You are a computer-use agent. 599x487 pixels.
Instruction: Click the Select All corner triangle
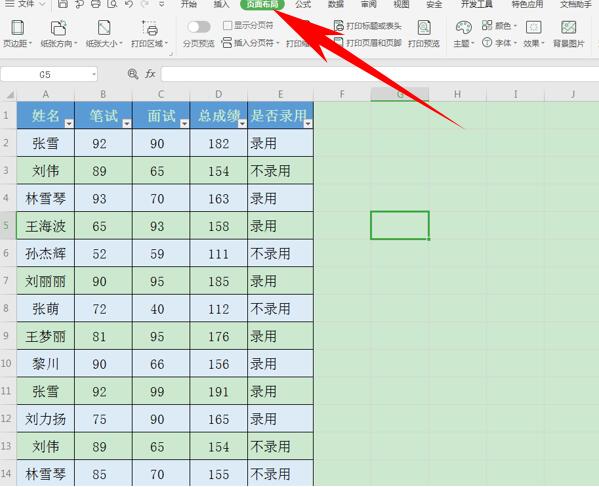[10, 94]
